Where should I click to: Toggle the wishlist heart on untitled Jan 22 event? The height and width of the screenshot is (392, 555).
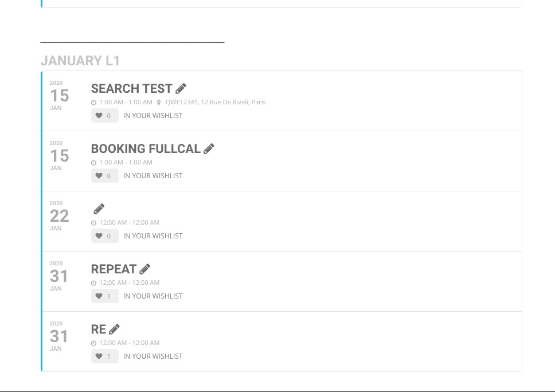pos(99,236)
